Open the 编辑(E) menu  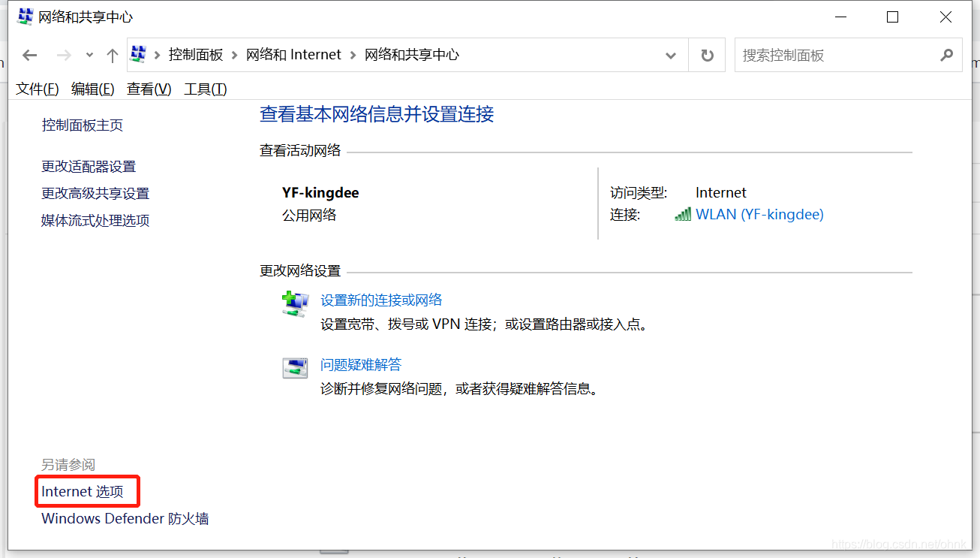pos(93,89)
